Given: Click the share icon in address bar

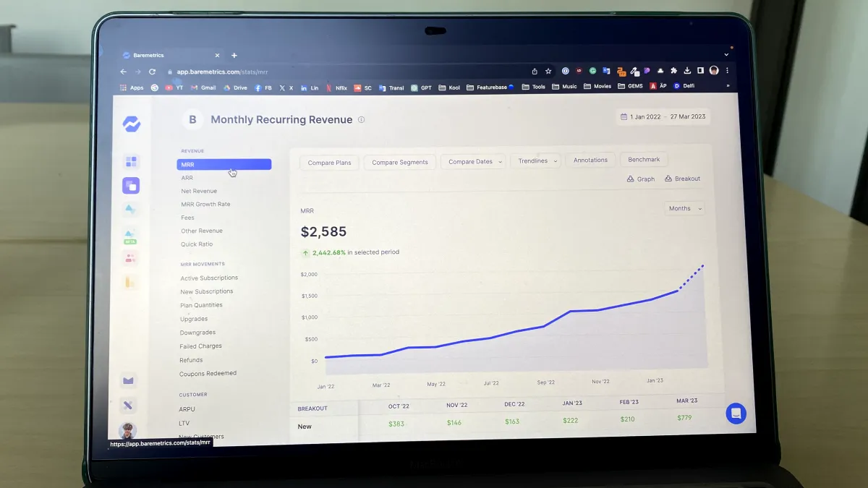Looking at the screenshot, I should click(535, 71).
